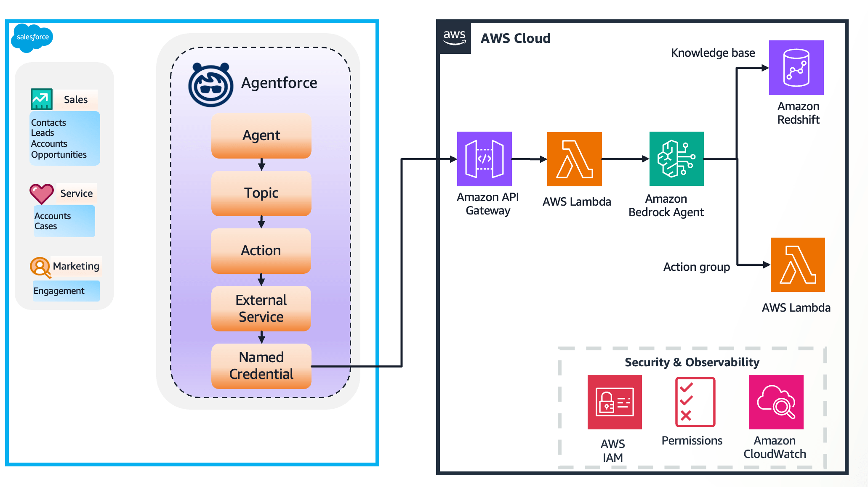The image size is (868, 487).
Task: Click the Action group AWS Lambda icon
Action: tap(797, 265)
